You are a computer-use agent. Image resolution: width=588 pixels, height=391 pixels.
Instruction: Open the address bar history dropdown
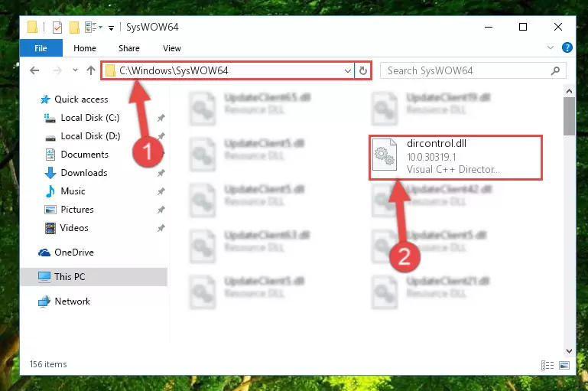pos(348,70)
